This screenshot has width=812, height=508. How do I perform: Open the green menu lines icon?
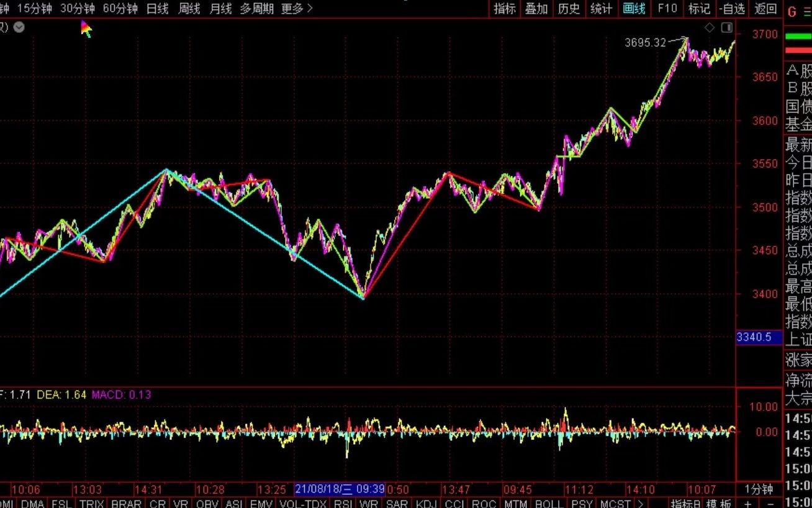point(807,11)
